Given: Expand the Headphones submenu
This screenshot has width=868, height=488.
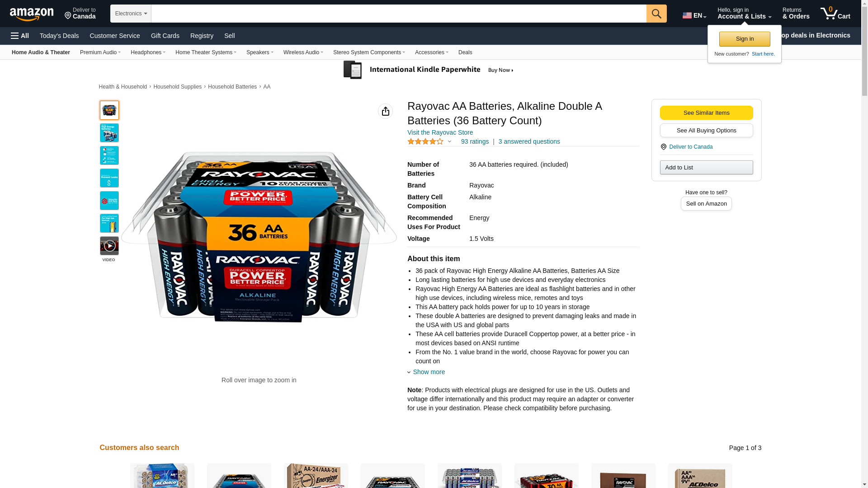Looking at the screenshot, I should click(148, 52).
